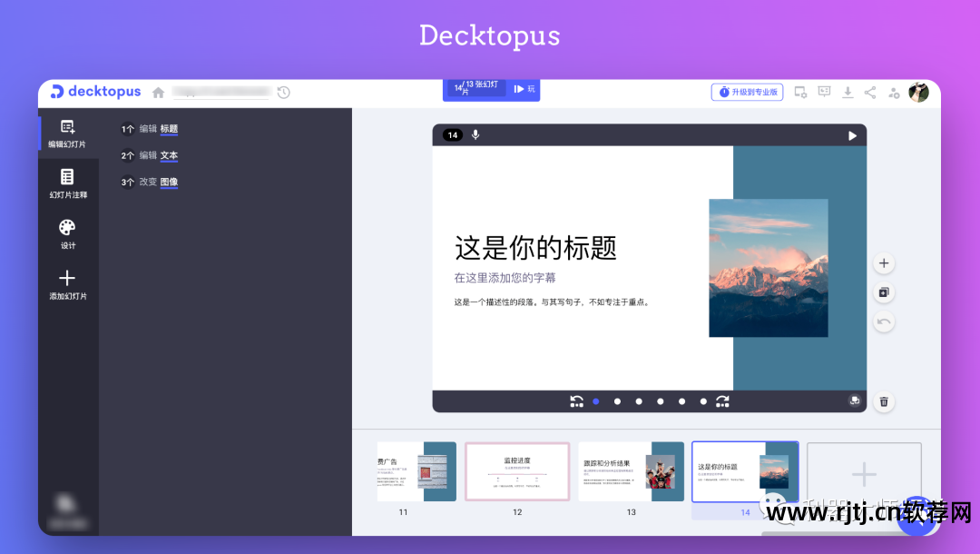
Task: Select third layout dot
Action: 639,402
